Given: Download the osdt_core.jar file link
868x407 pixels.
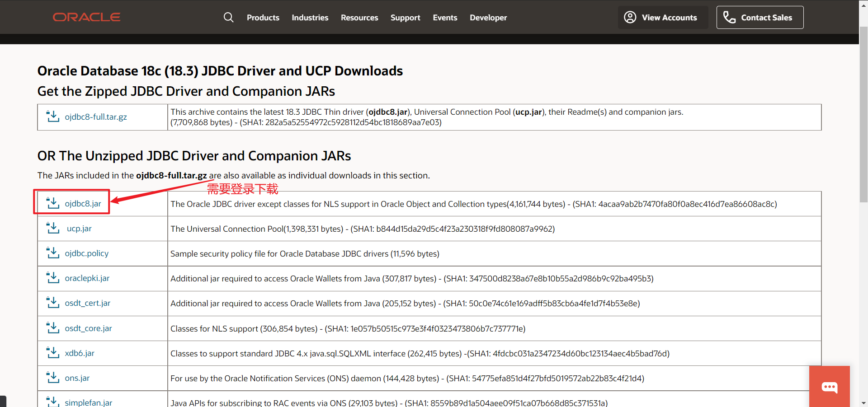Looking at the screenshot, I should click(x=89, y=328).
